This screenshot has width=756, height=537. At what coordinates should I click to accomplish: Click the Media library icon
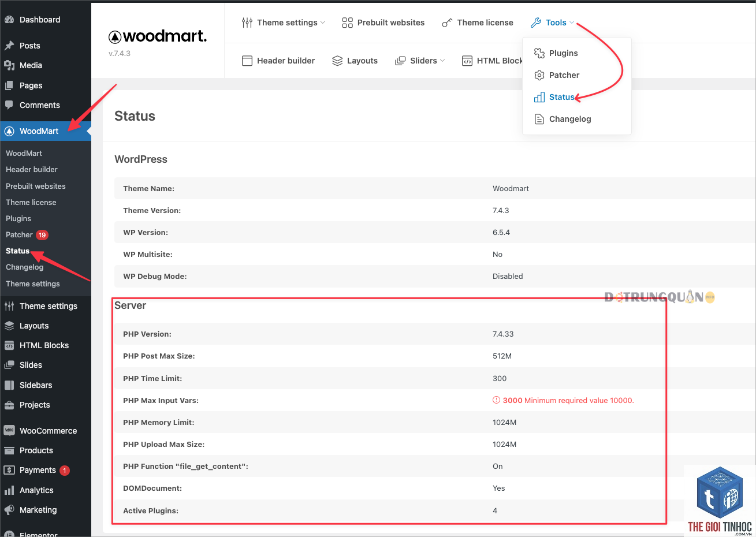pos(9,65)
